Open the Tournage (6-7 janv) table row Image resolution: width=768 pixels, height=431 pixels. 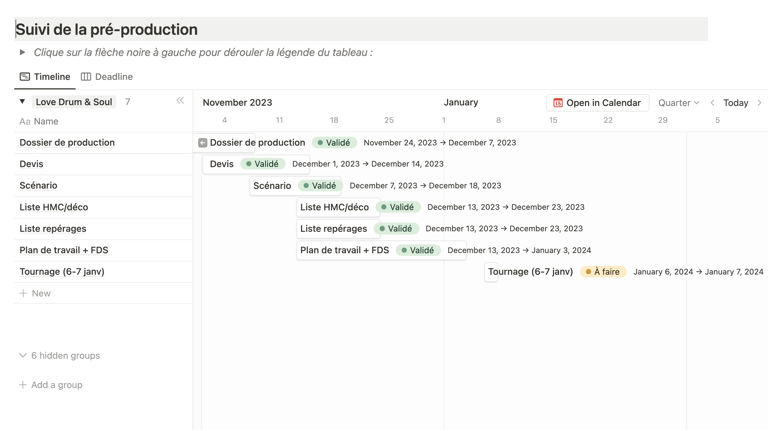click(x=103, y=272)
